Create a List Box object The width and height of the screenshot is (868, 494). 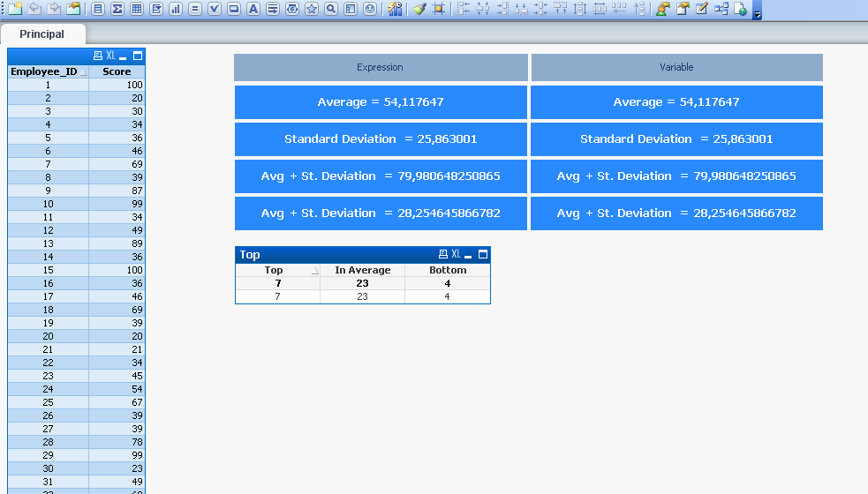click(x=98, y=8)
